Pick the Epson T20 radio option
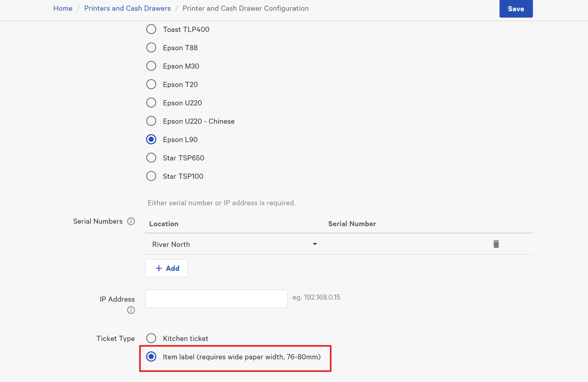This screenshot has width=588, height=382. tap(151, 84)
